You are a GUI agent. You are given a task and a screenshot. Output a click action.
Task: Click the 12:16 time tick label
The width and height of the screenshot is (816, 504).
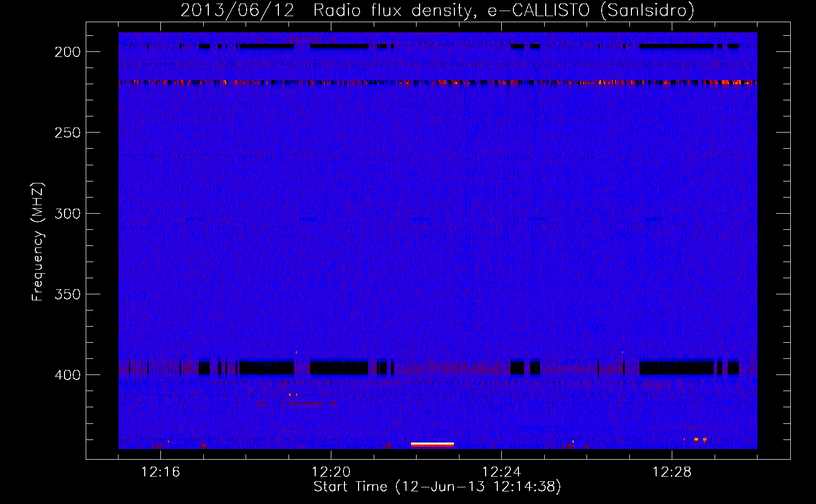[160, 472]
